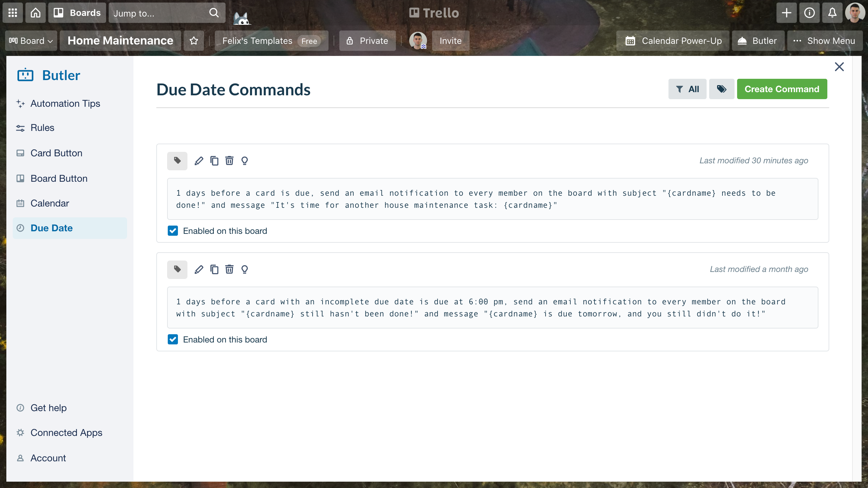Screen dimensions: 868x488
Task: Expand the Board view dropdown
Action: coord(31,41)
